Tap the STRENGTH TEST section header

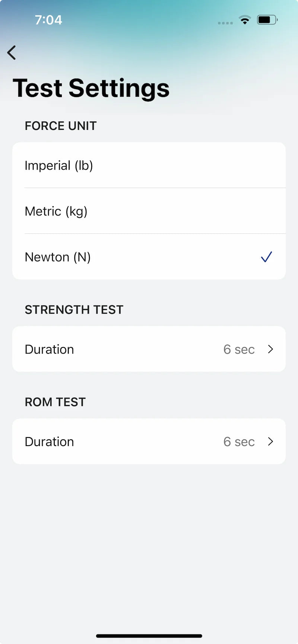[x=74, y=310]
